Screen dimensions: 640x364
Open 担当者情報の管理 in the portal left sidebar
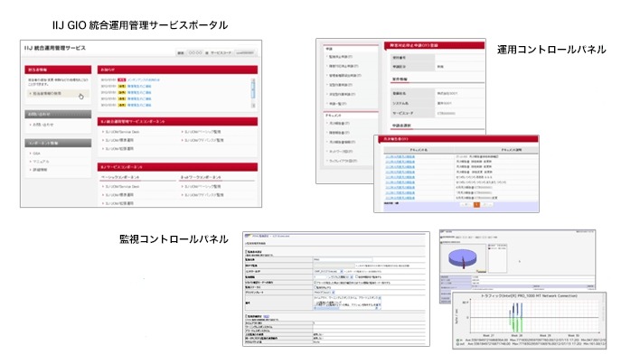click(x=47, y=94)
